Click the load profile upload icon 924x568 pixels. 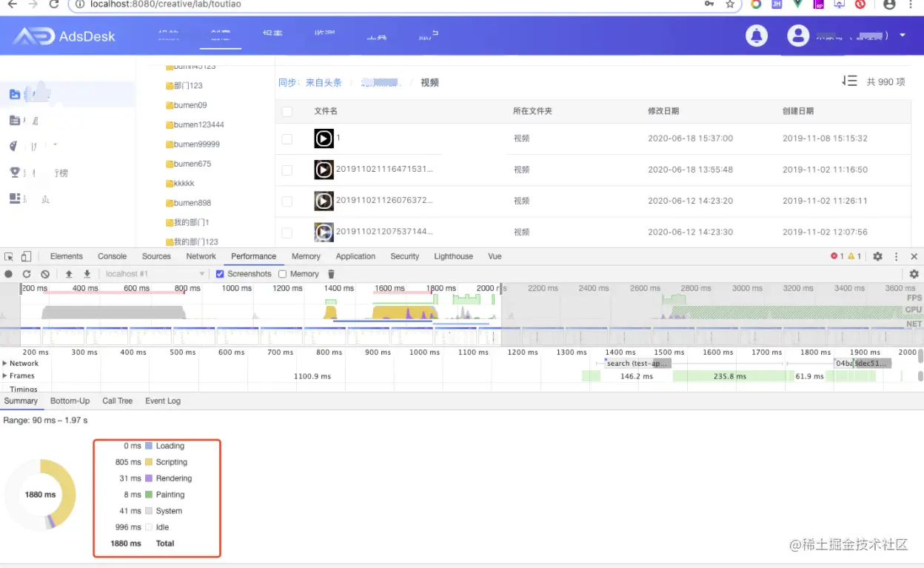[69, 274]
